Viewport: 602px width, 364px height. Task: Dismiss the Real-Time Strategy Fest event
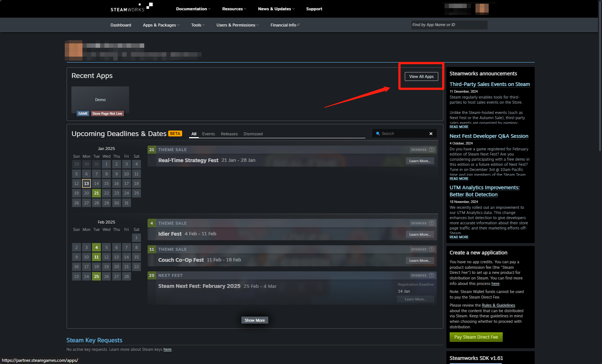[419, 150]
